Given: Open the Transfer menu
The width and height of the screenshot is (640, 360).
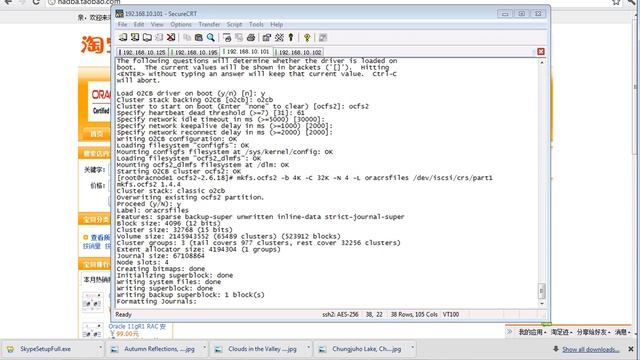Looking at the screenshot, I should (209, 24).
